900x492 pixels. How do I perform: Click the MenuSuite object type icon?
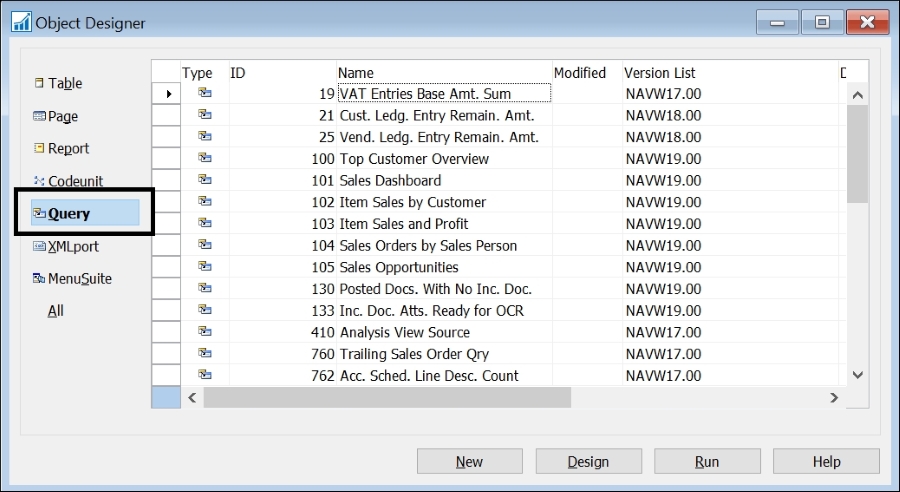[39, 278]
